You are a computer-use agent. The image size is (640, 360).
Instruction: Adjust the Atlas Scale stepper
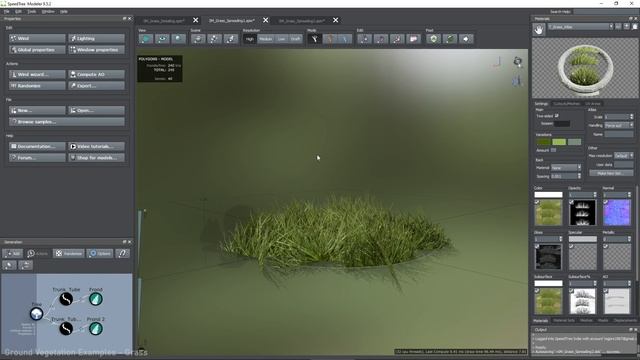631,117
